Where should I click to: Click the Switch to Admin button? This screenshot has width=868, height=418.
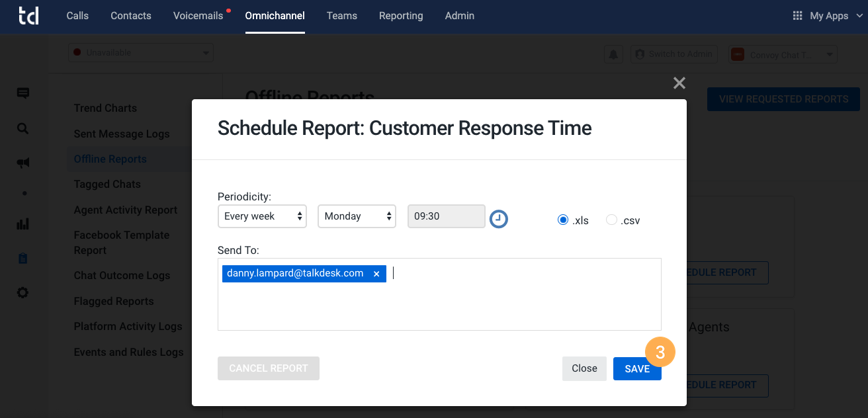675,54
